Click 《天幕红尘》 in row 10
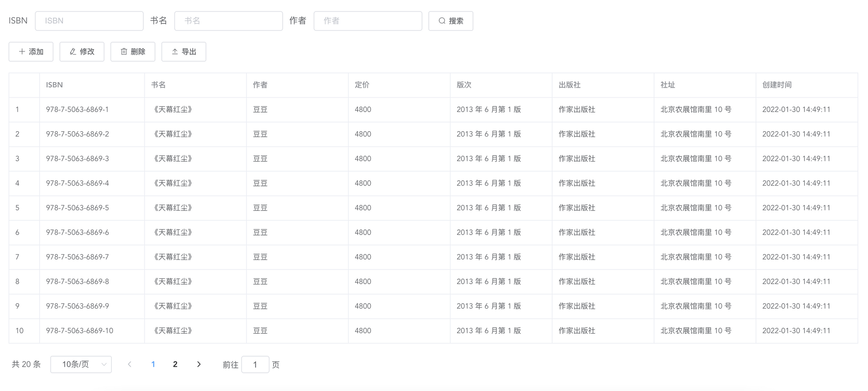This screenshot has height=391, width=868. click(173, 331)
